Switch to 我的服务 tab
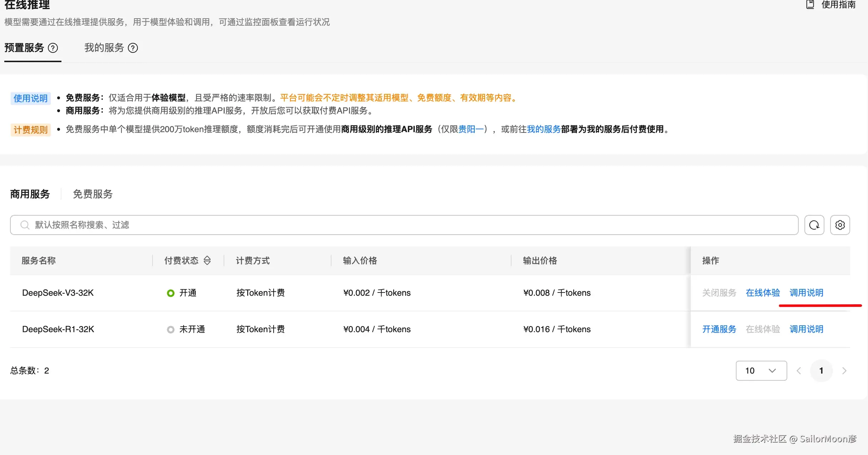Screen dimensions: 868x455 104,48
